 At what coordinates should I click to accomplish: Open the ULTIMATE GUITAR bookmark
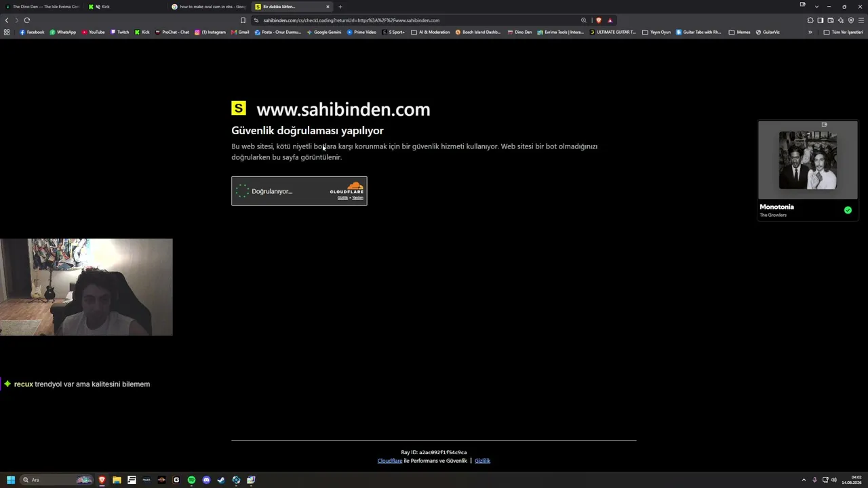click(613, 32)
